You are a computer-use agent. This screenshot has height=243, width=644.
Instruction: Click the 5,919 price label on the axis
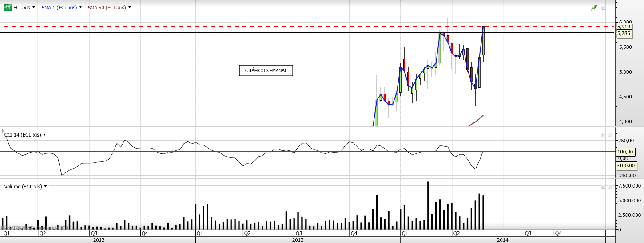coord(624,27)
